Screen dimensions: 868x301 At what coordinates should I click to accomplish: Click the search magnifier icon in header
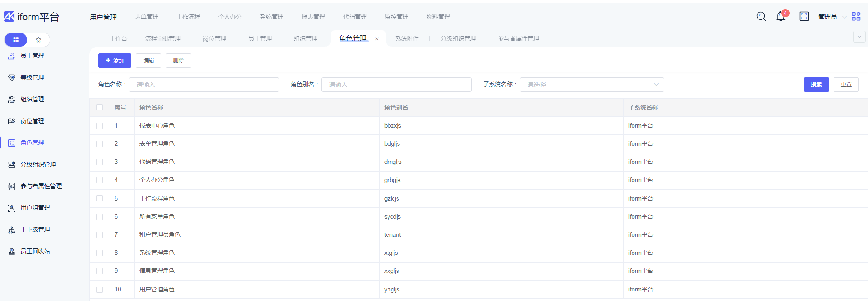tap(761, 17)
